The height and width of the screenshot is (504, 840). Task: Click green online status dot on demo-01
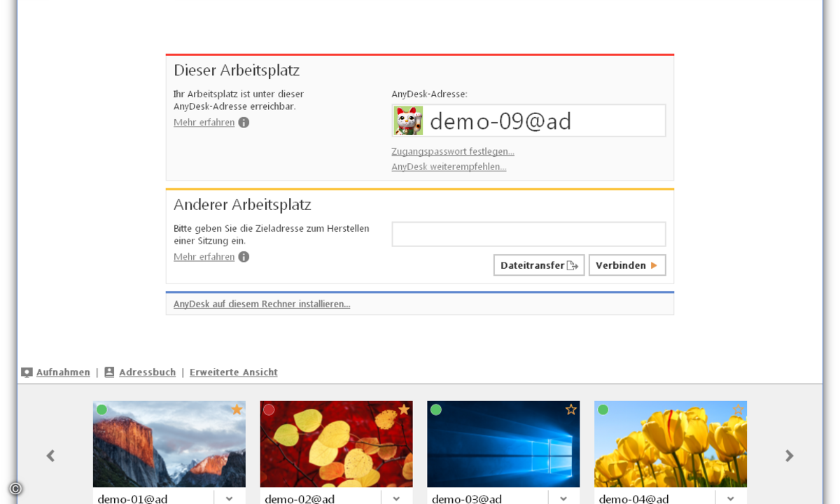[x=101, y=409]
